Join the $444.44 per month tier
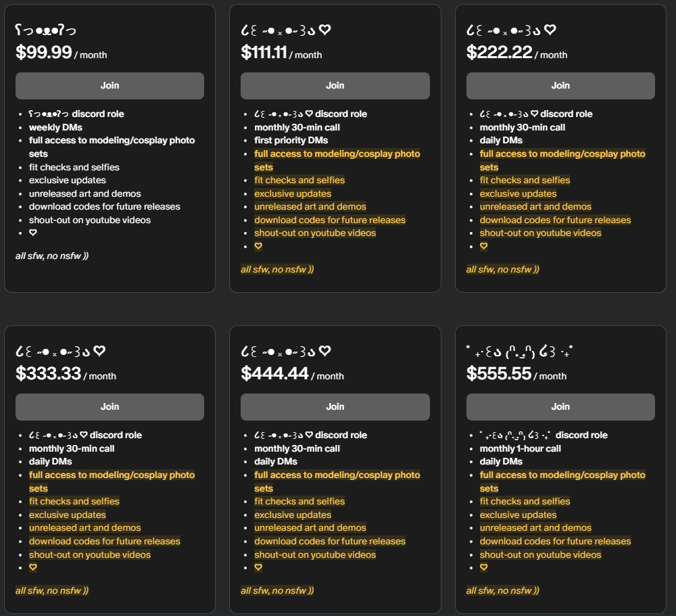676x616 pixels. pos(335,407)
